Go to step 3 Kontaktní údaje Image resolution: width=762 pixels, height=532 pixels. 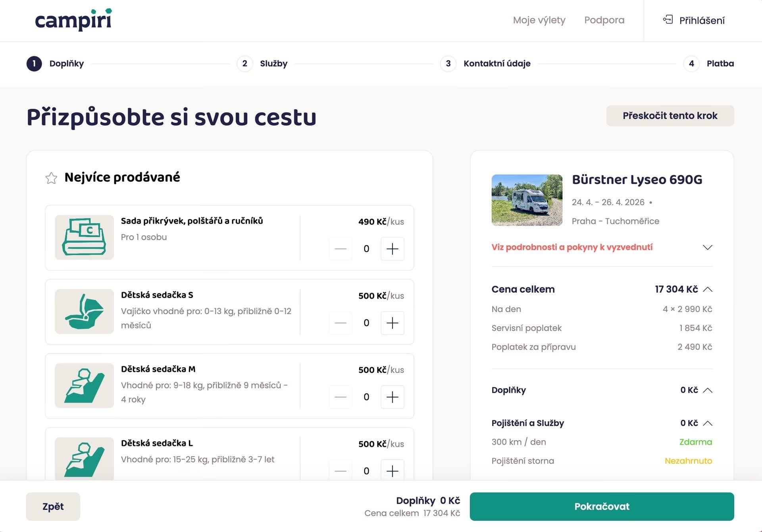(485, 64)
